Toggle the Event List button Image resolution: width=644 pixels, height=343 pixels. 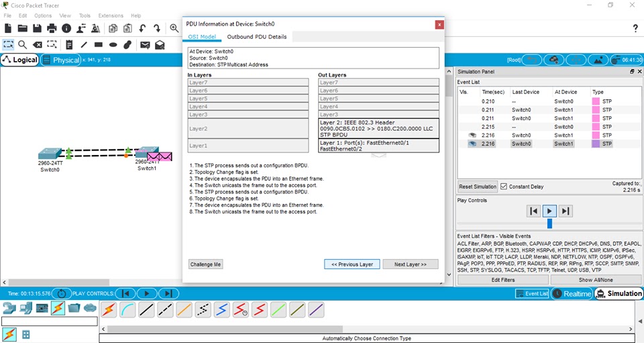pyautogui.click(x=532, y=293)
